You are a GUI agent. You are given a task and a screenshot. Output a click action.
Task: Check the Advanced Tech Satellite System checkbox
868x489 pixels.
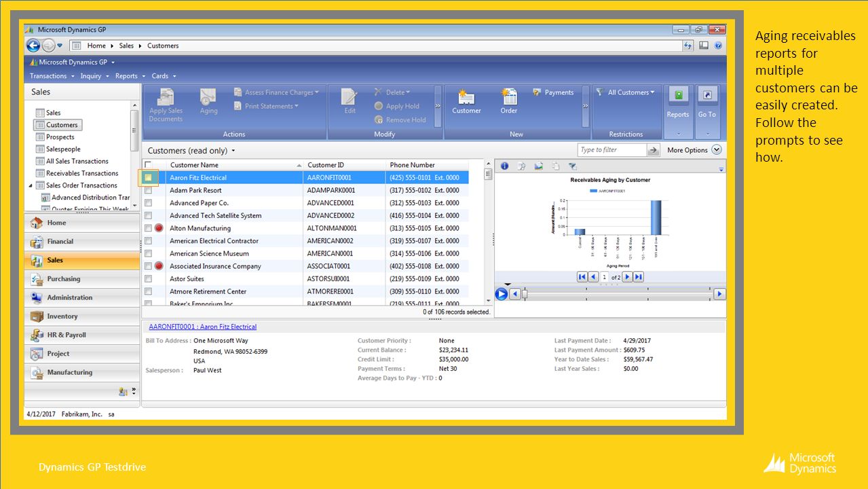pos(148,215)
